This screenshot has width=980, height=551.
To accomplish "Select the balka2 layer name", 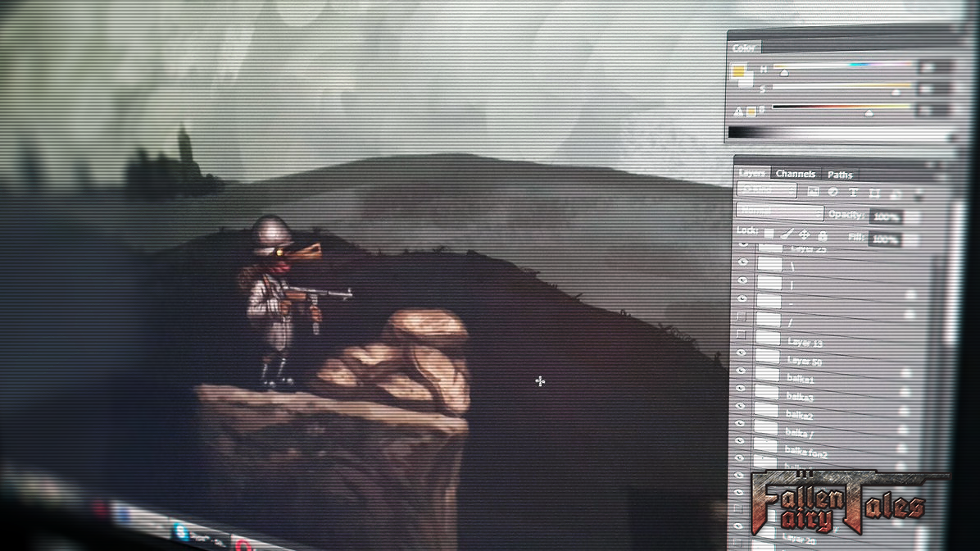I will (800, 415).
